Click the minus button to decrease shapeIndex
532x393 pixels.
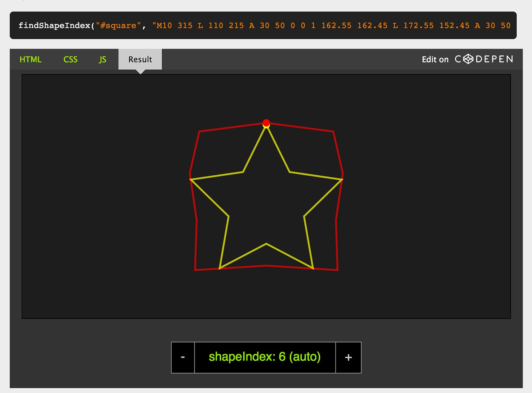click(183, 357)
